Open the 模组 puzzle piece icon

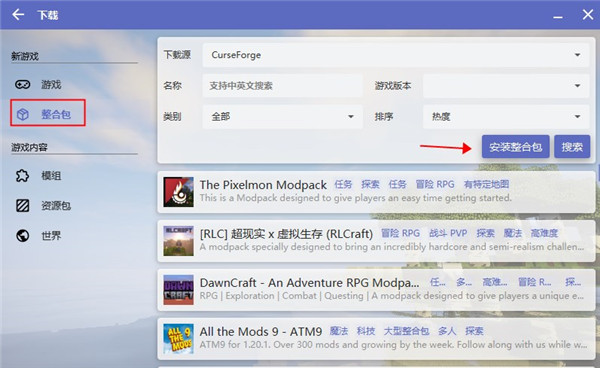(x=23, y=176)
